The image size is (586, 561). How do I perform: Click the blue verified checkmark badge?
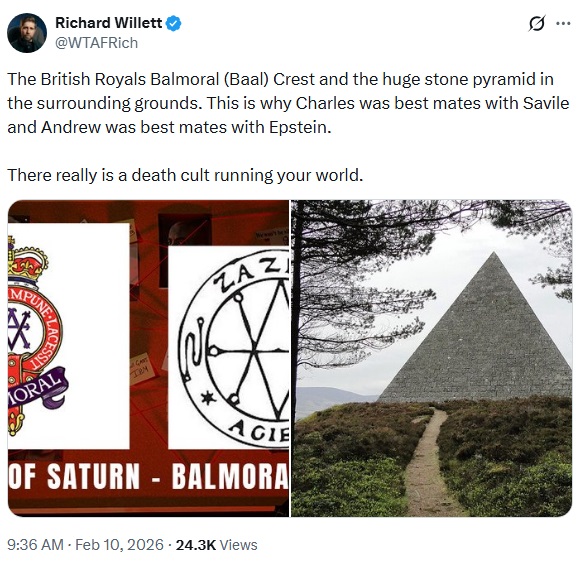(x=173, y=23)
